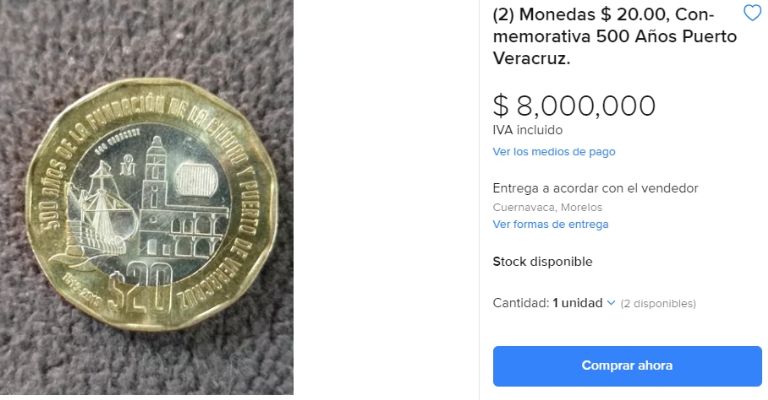Add listing to favorites with heart icon
Screen dimensions: 768x400
pos(752,13)
